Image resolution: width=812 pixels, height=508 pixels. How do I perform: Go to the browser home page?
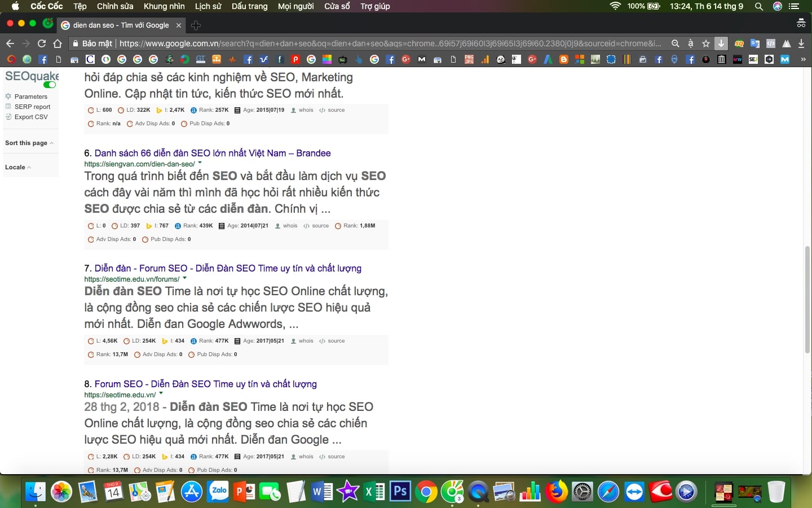coord(58,43)
